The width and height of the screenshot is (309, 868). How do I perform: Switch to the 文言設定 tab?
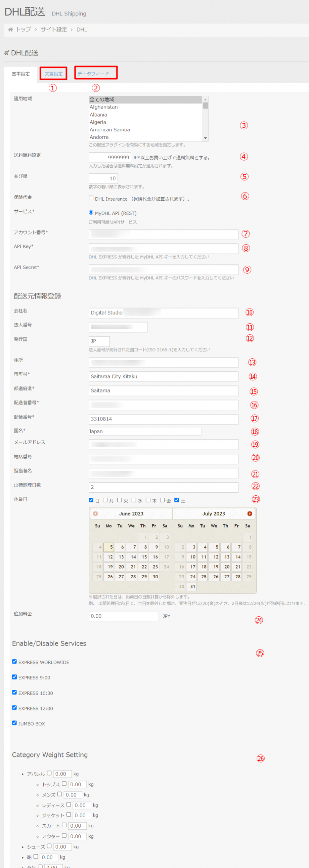tap(53, 74)
